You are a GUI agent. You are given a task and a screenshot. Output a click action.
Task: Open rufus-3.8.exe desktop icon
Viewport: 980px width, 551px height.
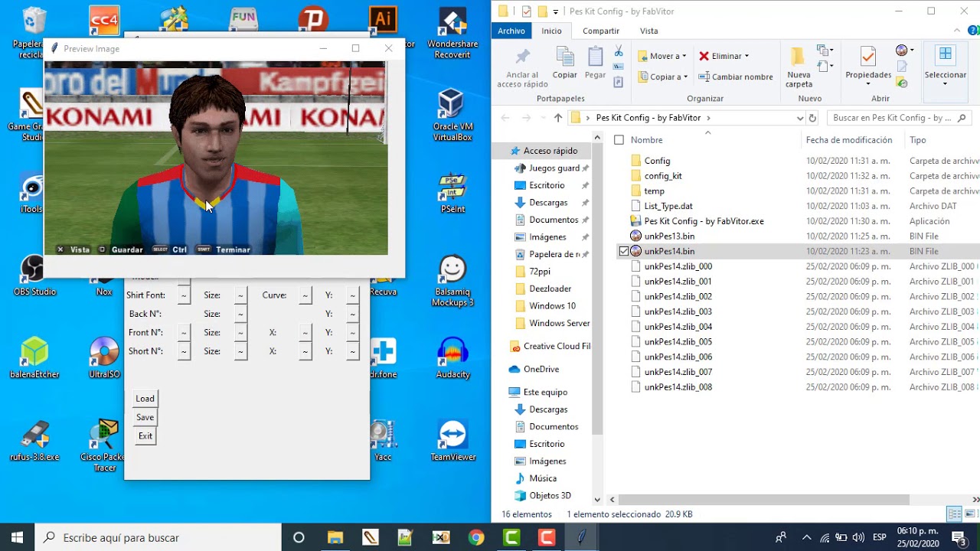34,441
